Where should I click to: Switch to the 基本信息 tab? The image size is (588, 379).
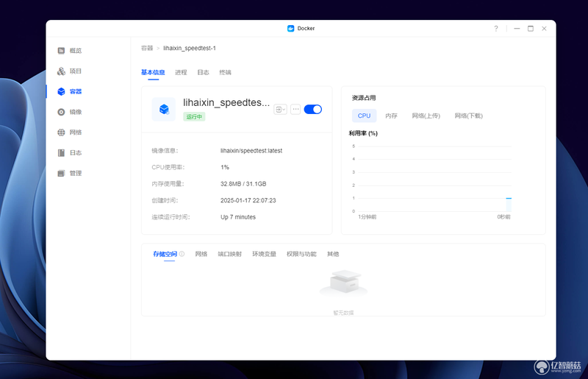(153, 72)
